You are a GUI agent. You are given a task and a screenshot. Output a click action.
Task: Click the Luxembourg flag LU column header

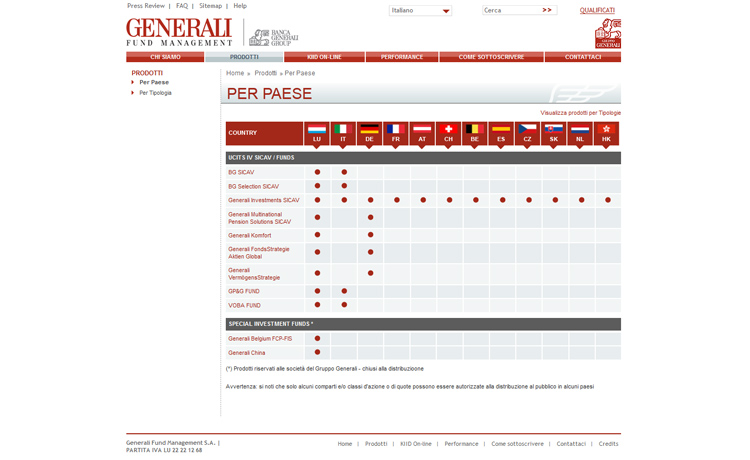(317, 133)
